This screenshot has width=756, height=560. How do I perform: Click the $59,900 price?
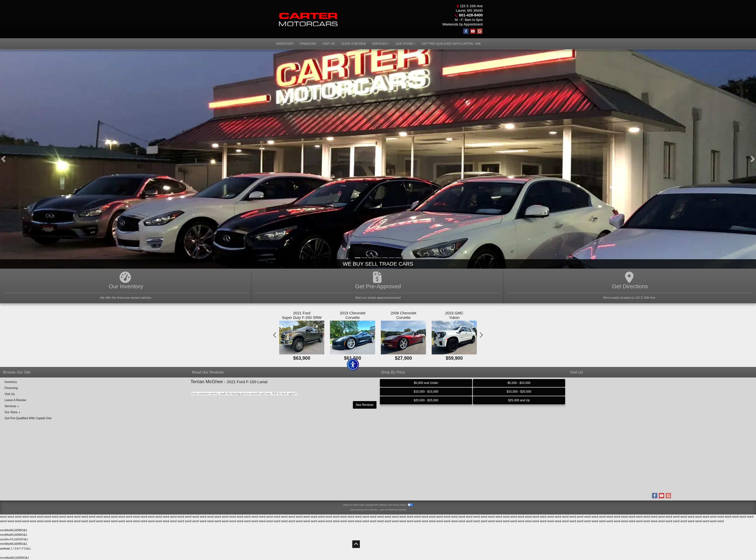[x=454, y=358]
